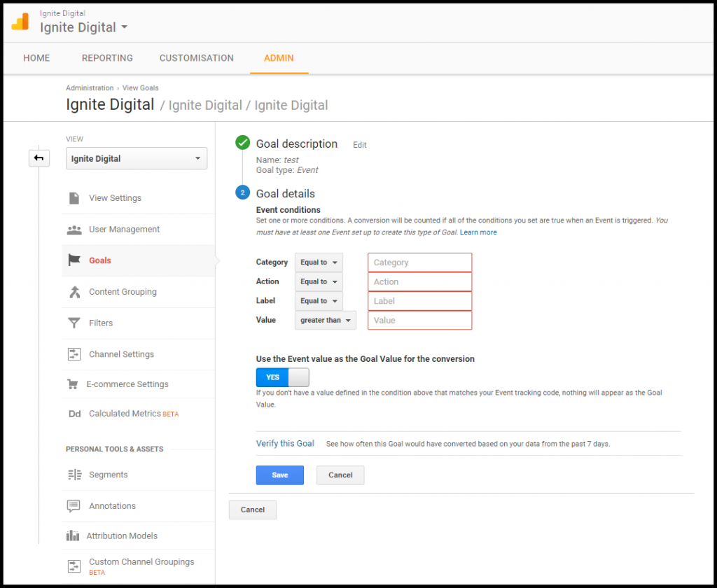Open the Annotations speech bubble icon
This screenshot has width=717, height=588.
pyautogui.click(x=74, y=506)
